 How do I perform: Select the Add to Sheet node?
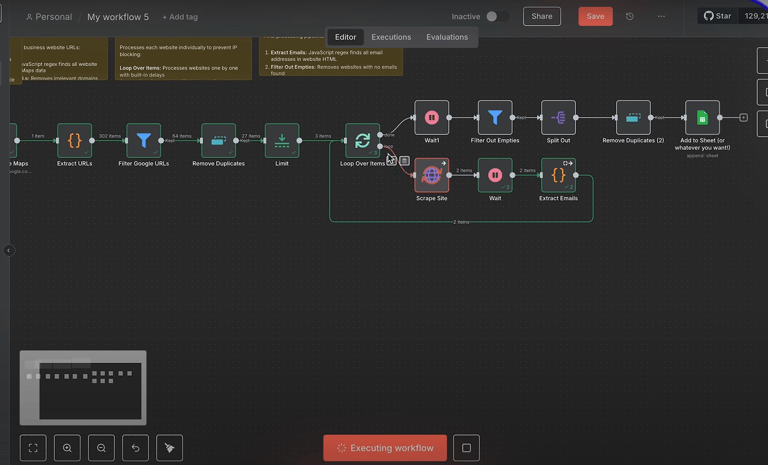pos(702,118)
